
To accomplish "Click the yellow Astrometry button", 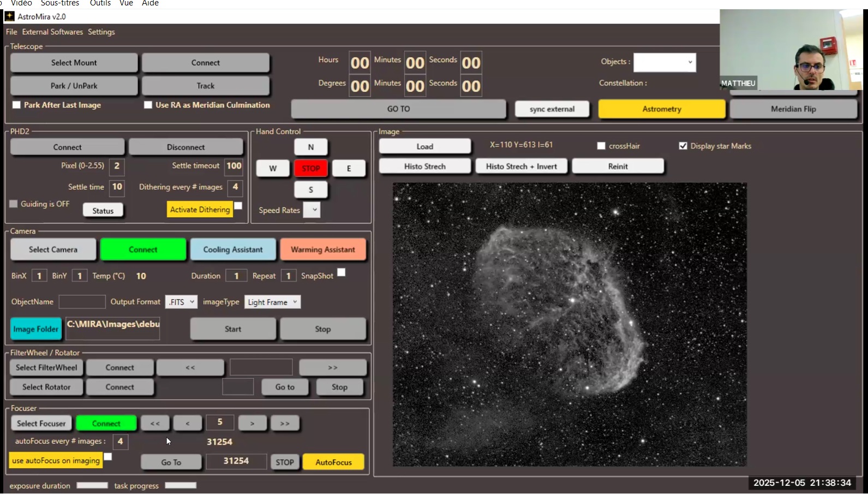I will tap(661, 109).
